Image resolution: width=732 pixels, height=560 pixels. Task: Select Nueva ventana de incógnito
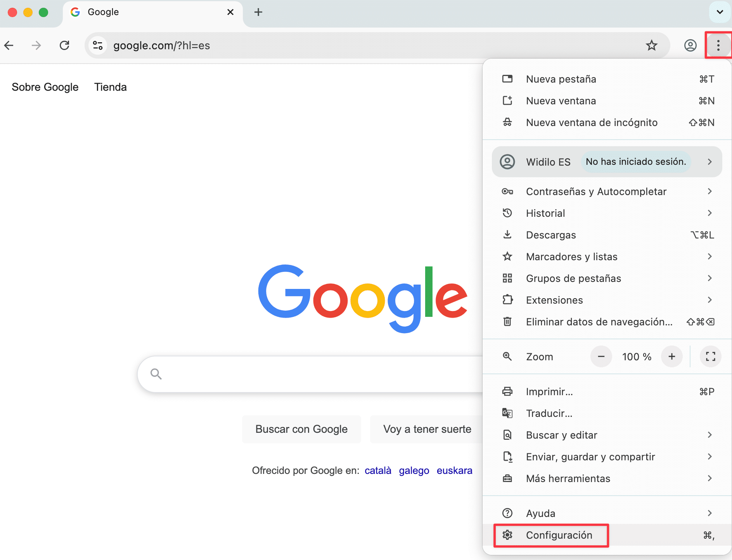click(x=591, y=123)
